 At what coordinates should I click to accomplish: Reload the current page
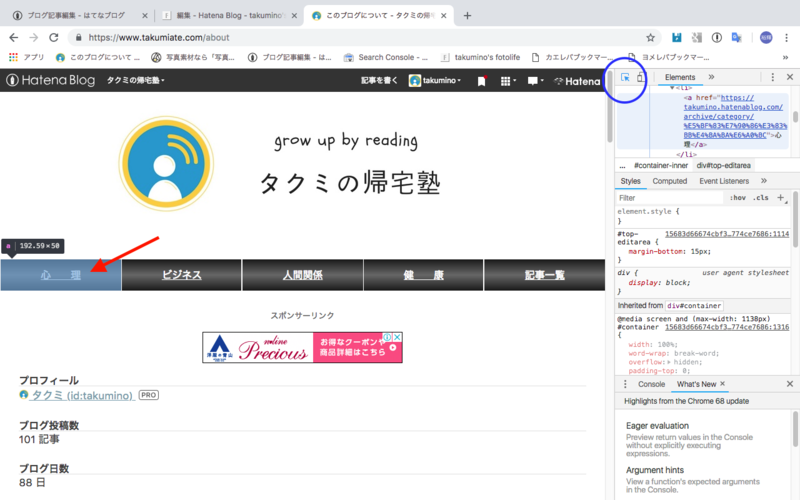click(54, 37)
